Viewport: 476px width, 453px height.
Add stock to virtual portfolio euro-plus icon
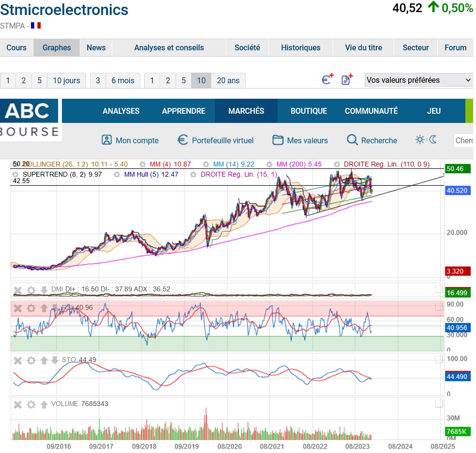pyautogui.click(x=327, y=79)
